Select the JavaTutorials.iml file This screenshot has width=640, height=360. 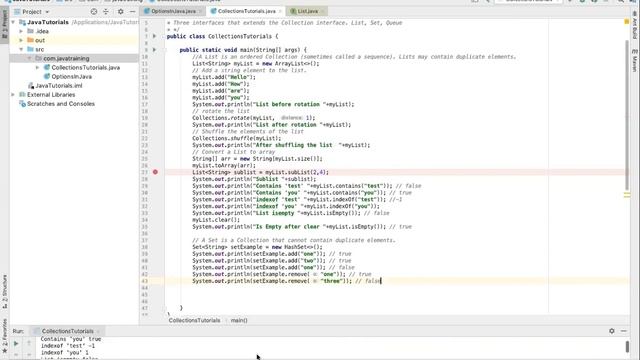[x=59, y=86]
